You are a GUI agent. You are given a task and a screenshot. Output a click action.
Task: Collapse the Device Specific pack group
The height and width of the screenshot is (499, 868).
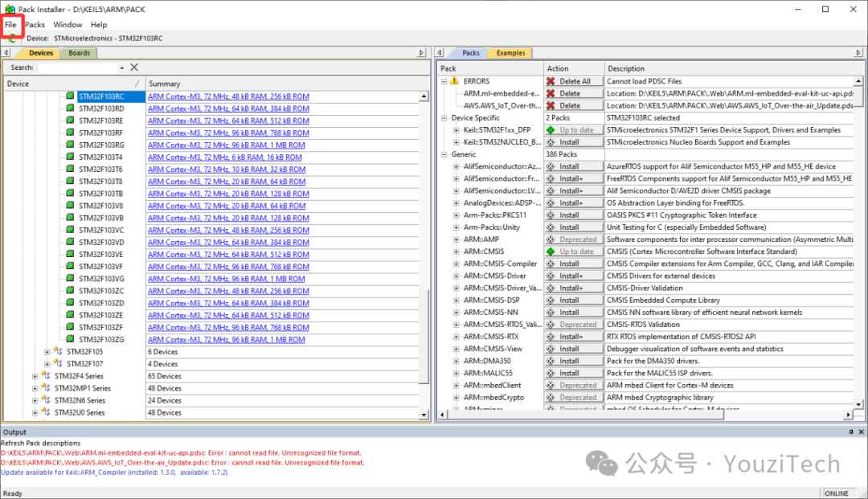(x=444, y=118)
